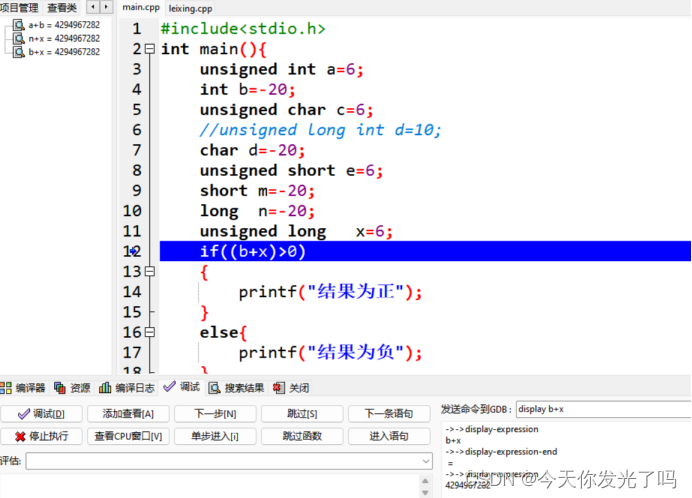Open the 编译器 bottom tab

coord(23,388)
